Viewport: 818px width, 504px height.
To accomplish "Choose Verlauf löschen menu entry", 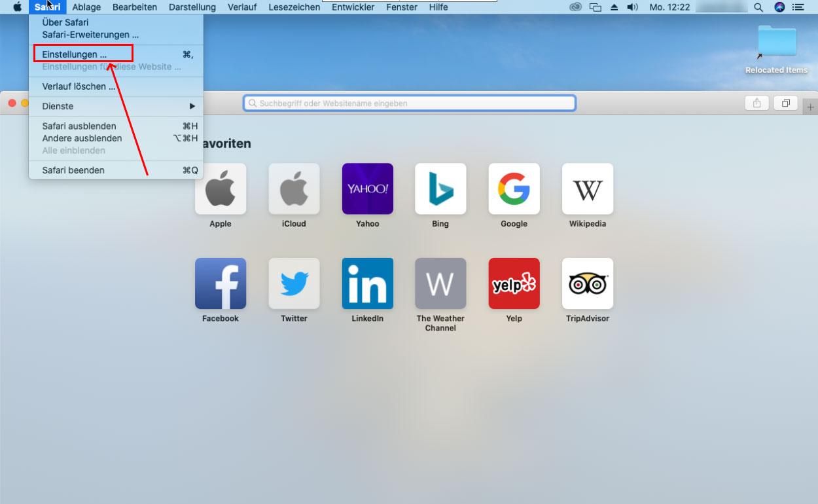I will [x=79, y=86].
